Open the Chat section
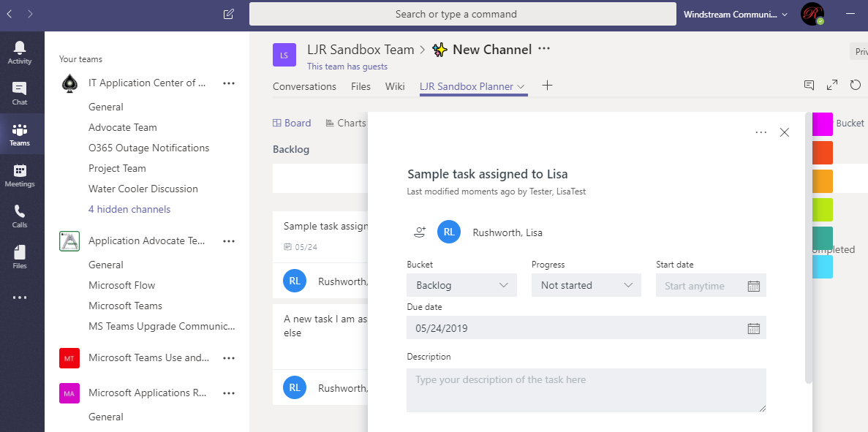 click(20, 94)
